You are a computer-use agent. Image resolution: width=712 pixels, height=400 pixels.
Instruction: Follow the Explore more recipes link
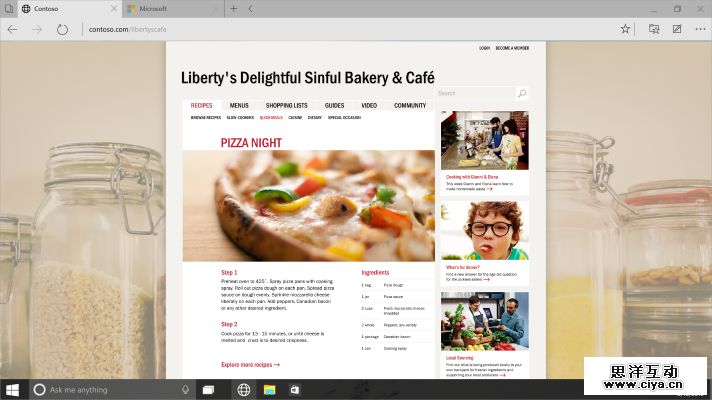[x=250, y=365]
